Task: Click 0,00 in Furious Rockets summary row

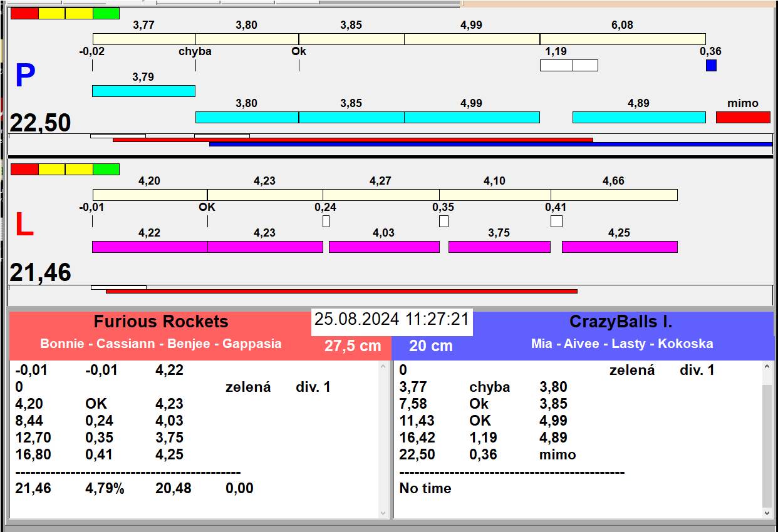Action: pos(239,488)
